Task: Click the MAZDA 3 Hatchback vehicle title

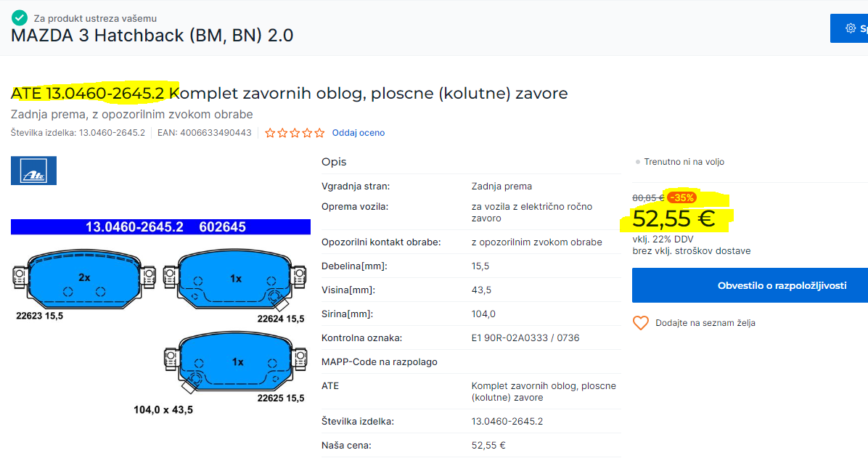Action: (152, 36)
